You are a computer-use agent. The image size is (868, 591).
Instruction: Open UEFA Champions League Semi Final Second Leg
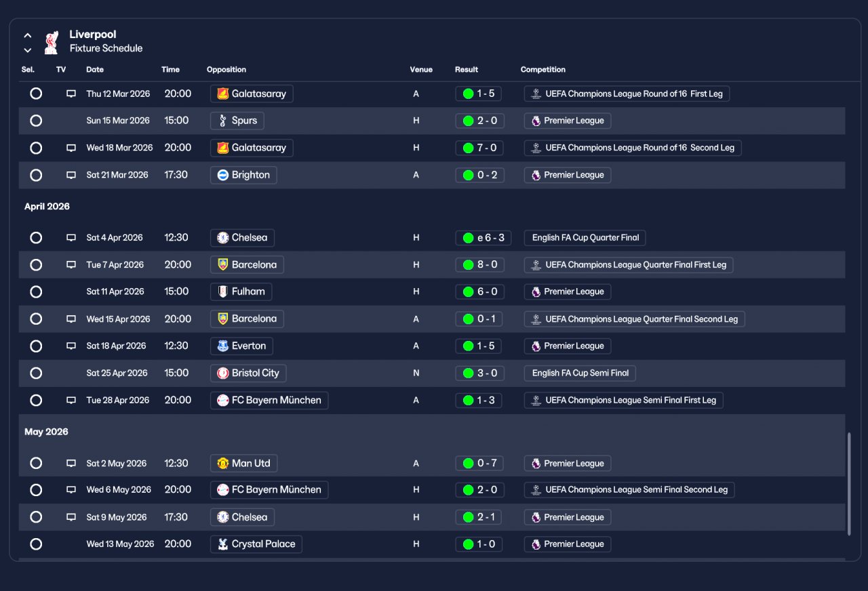tap(629, 489)
